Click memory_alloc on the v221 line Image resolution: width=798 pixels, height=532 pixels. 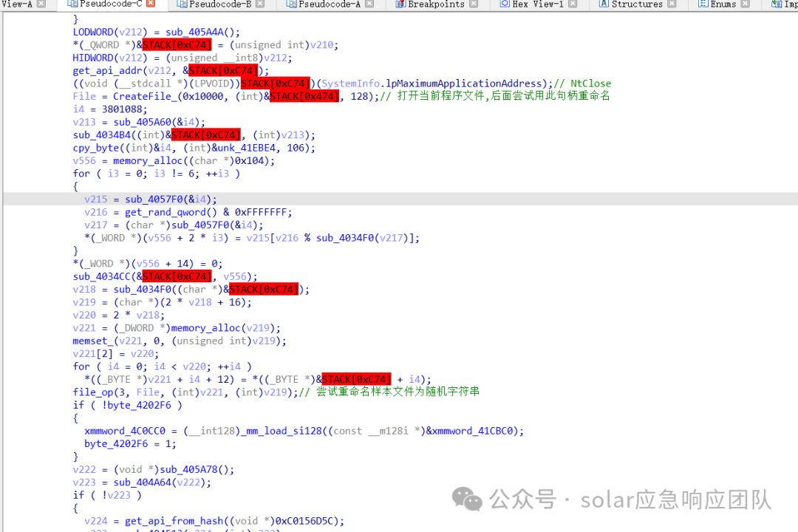[205, 328]
